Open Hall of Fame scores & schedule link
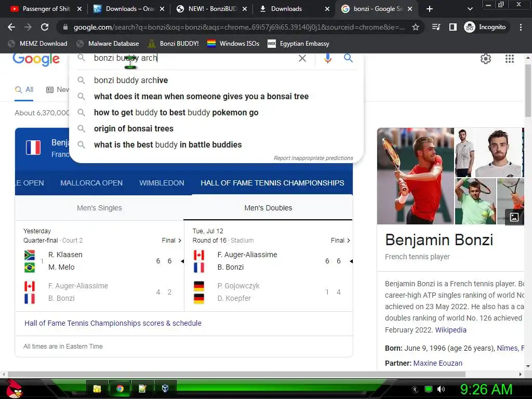The height and width of the screenshot is (399, 532). pos(113,323)
